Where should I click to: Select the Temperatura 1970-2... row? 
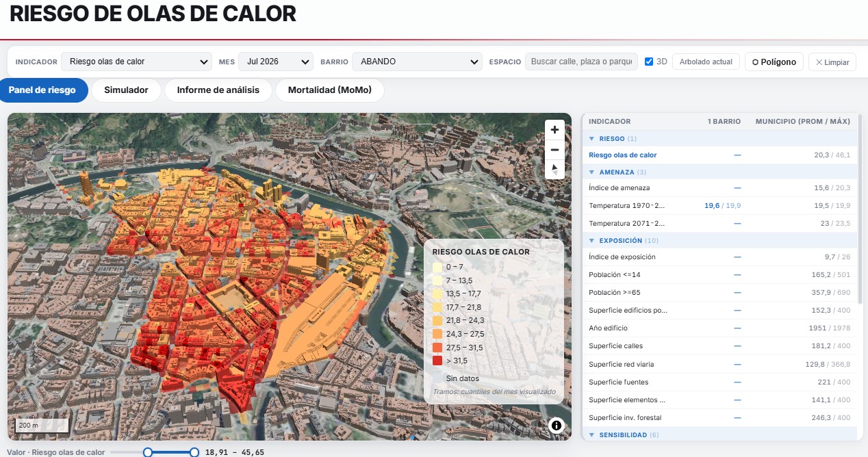click(x=719, y=205)
